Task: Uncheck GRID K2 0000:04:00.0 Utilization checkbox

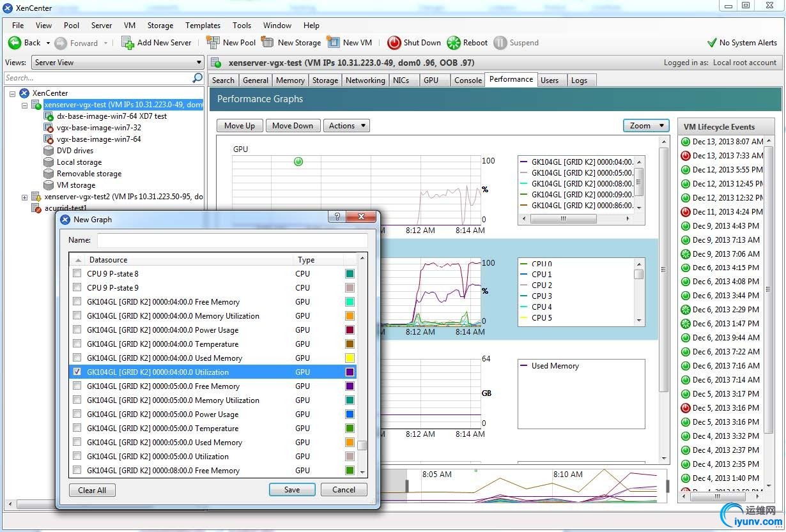Action: [x=77, y=372]
